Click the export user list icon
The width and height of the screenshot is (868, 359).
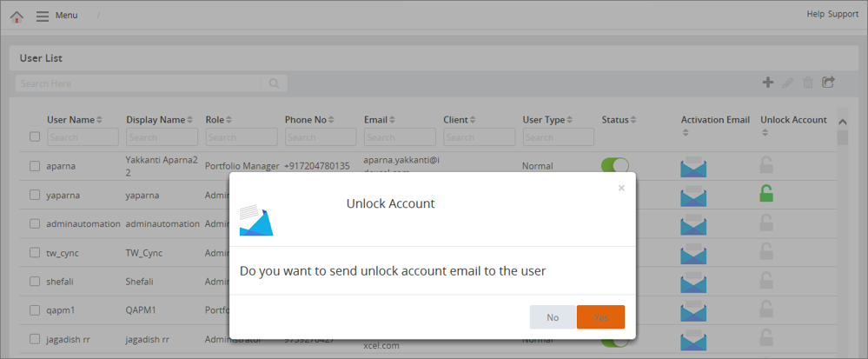[829, 83]
